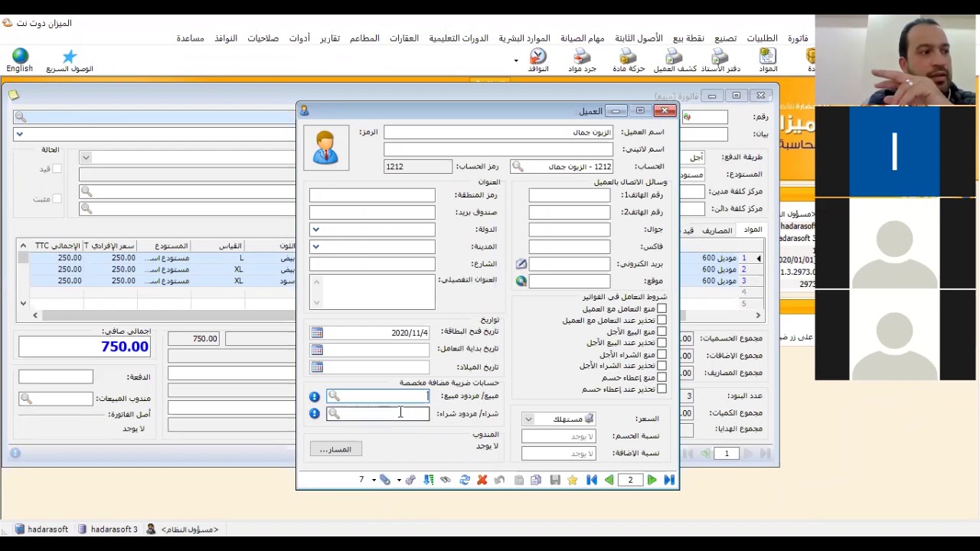The height and width of the screenshot is (551, 980).
Task: Open the الطلبيات menu
Action: tap(762, 38)
